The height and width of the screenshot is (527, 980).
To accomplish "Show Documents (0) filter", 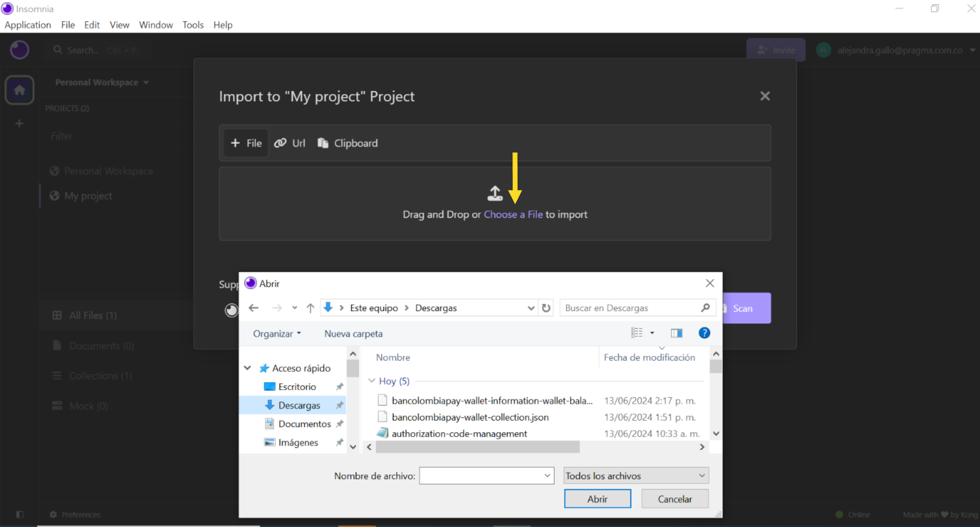I will pos(102,346).
